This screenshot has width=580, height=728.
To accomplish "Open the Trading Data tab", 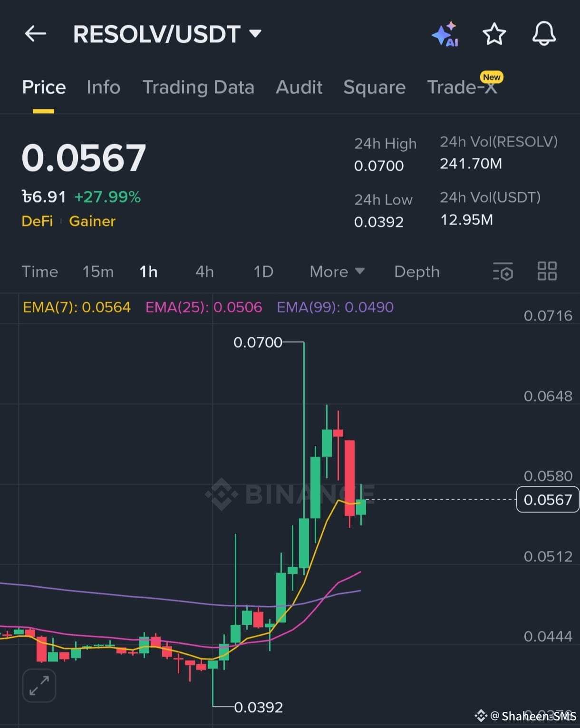I will coord(198,88).
